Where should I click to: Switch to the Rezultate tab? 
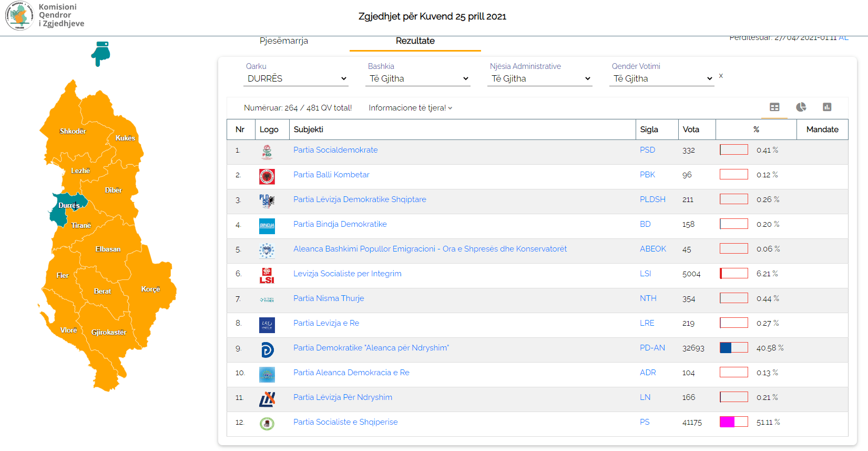click(415, 41)
